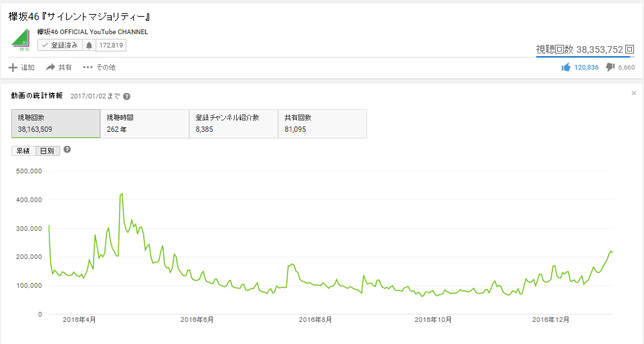Viewport: 644px width, 344px height.
Task: Switch chart to 累積 cumulative view
Action: tap(23, 151)
